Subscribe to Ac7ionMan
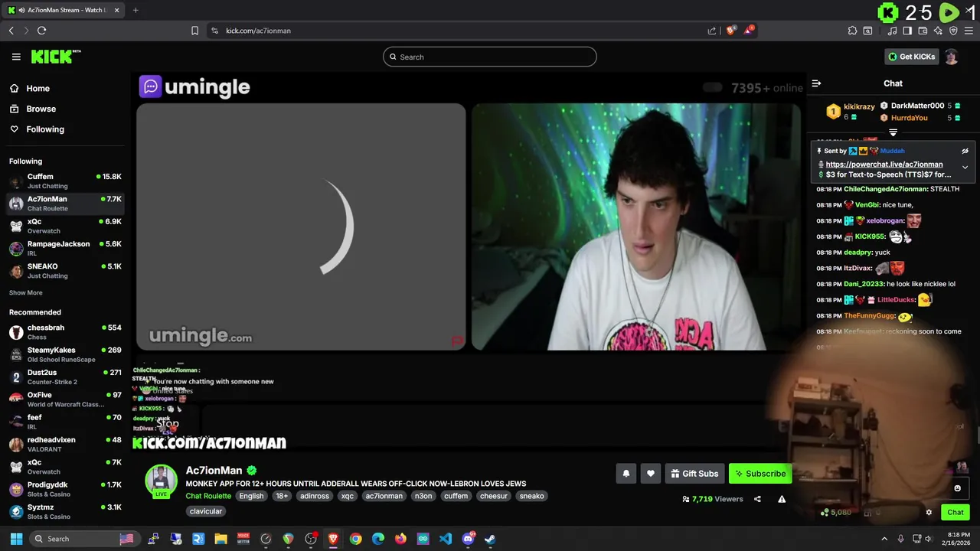The height and width of the screenshot is (551, 980). coord(760,474)
